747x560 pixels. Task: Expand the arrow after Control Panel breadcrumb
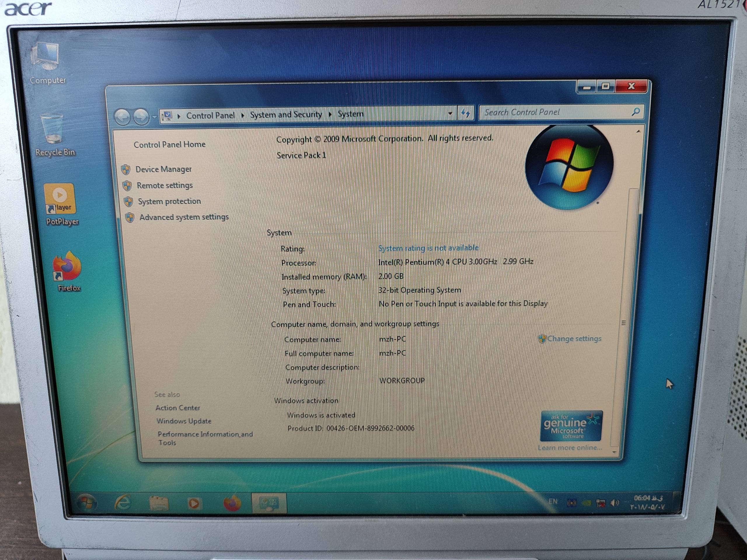(x=242, y=116)
